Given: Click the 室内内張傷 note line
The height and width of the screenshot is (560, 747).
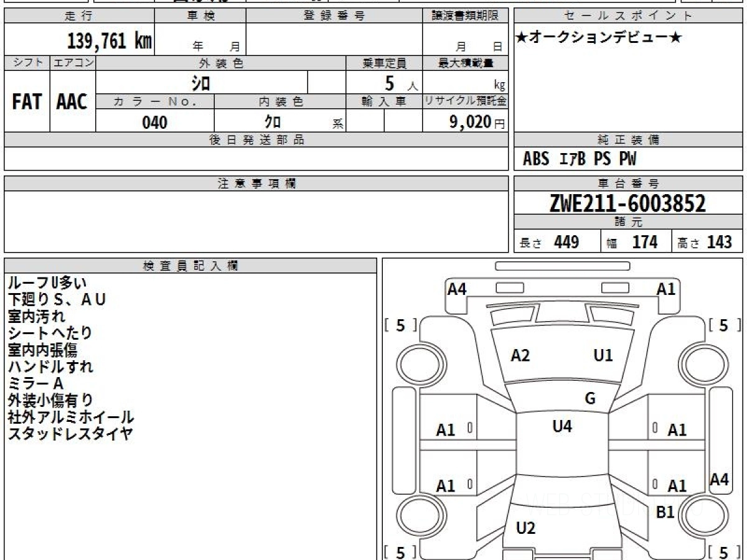Looking at the screenshot, I should pyautogui.click(x=43, y=350).
